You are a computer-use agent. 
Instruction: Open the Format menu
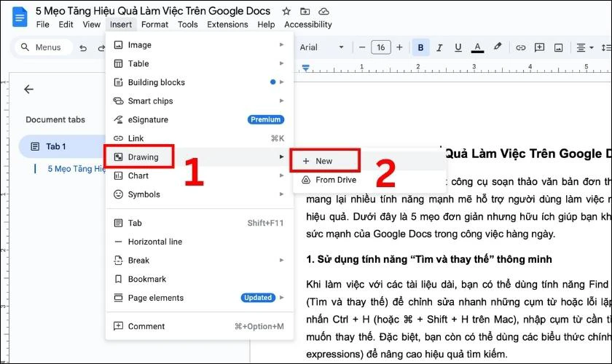tap(154, 25)
